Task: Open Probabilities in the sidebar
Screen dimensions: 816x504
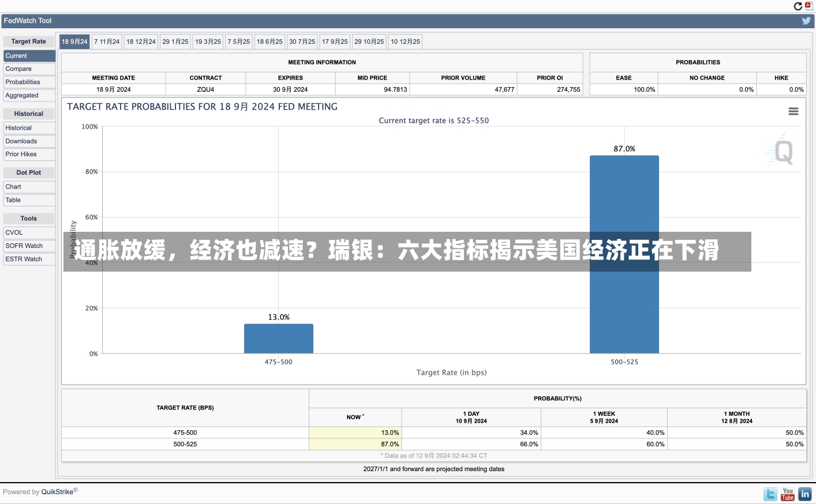Action: point(29,82)
